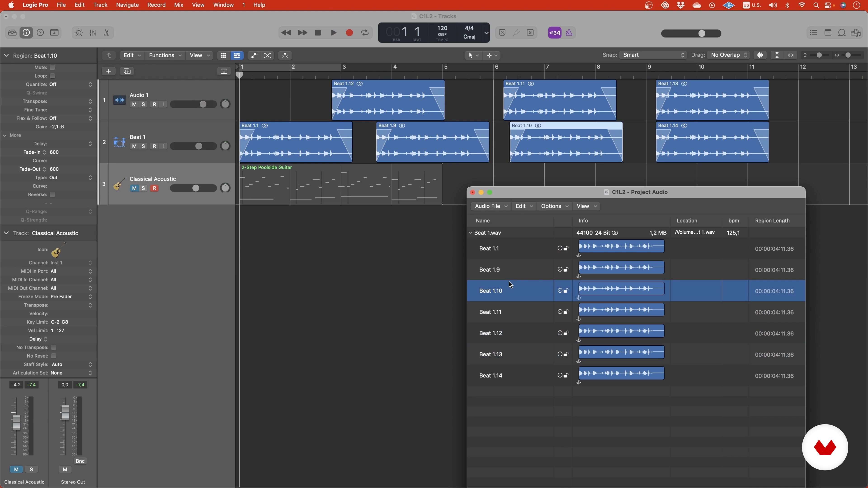
Task: Open the List Editors button
Action: (814, 33)
